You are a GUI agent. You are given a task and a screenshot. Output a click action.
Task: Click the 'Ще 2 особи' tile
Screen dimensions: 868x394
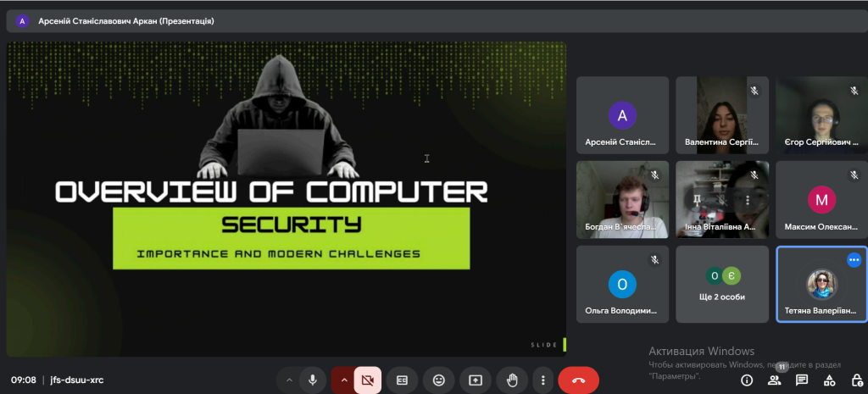pos(722,285)
